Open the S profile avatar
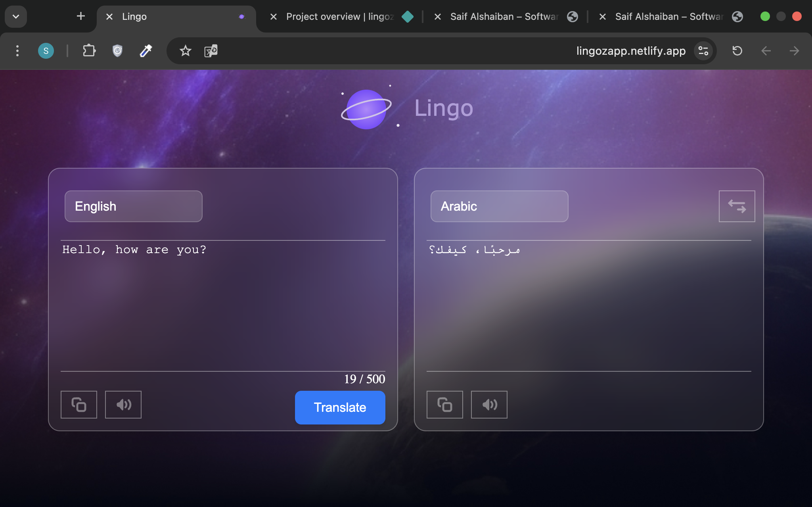Image resolution: width=812 pixels, height=507 pixels. (46, 51)
